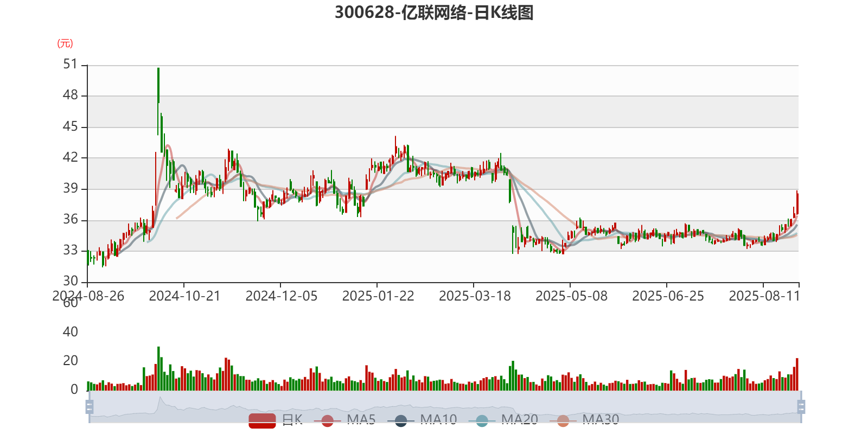Image resolution: width=868 pixels, height=434 pixels.
Task: Click the 45 price axis label
Action: click(x=71, y=127)
